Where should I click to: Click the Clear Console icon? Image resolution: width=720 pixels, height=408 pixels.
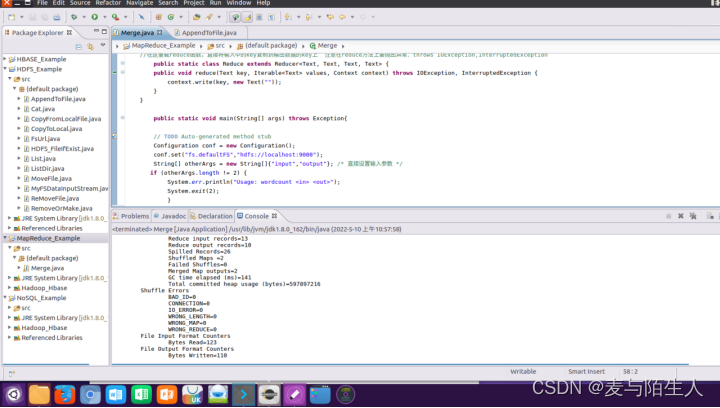pyautogui.click(x=710, y=216)
